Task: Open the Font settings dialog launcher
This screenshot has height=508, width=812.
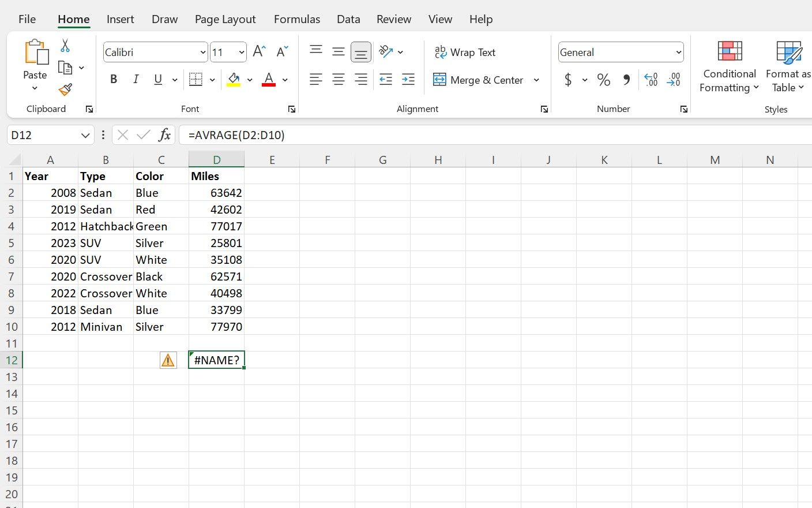Action: (x=292, y=109)
